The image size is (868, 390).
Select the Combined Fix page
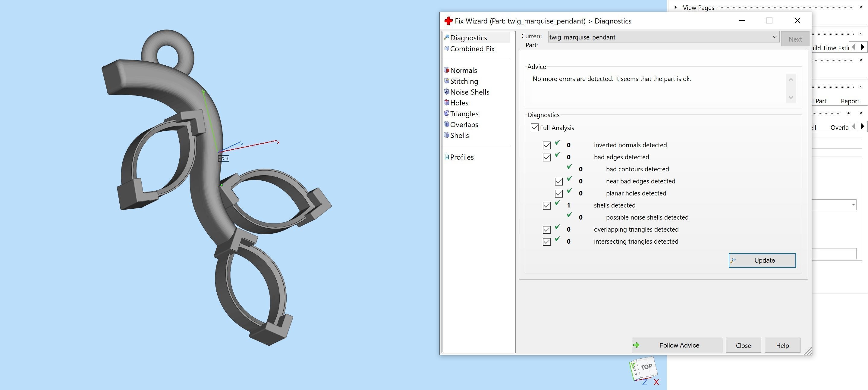pos(472,48)
